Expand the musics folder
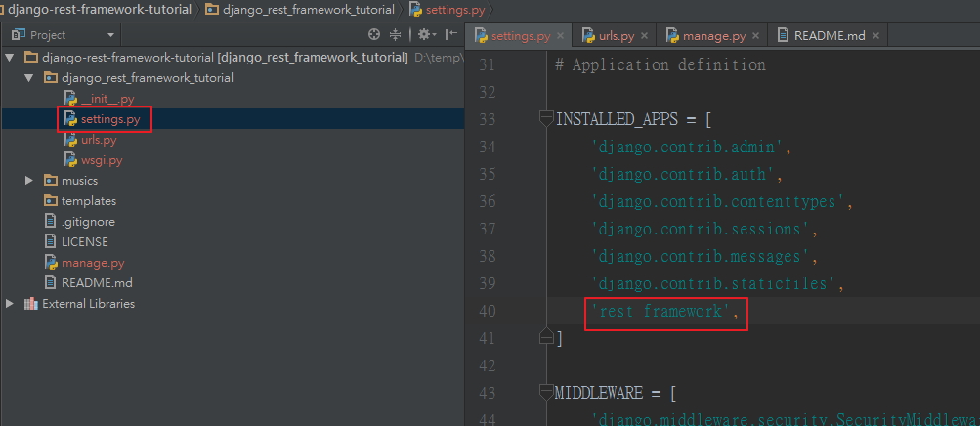The image size is (980, 426). (28, 181)
